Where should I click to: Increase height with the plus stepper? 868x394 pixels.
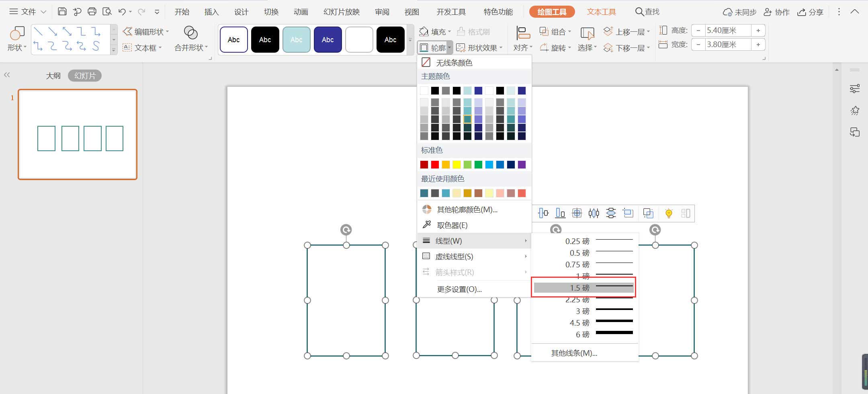click(758, 31)
